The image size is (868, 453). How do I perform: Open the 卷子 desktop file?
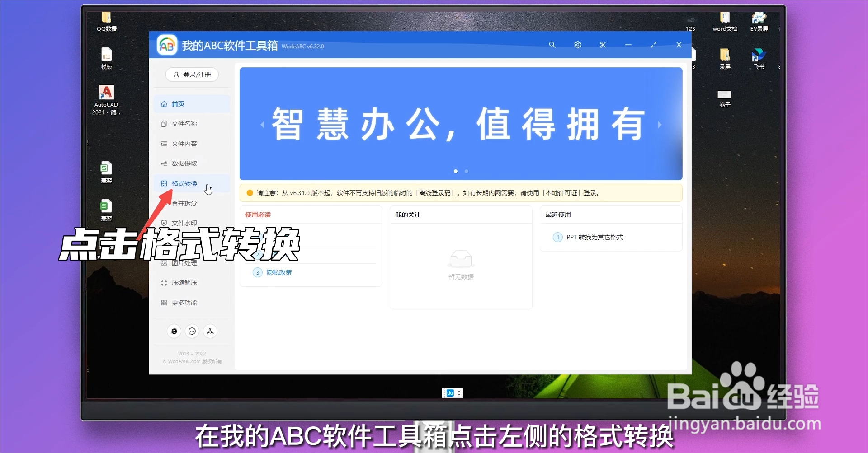point(725,98)
